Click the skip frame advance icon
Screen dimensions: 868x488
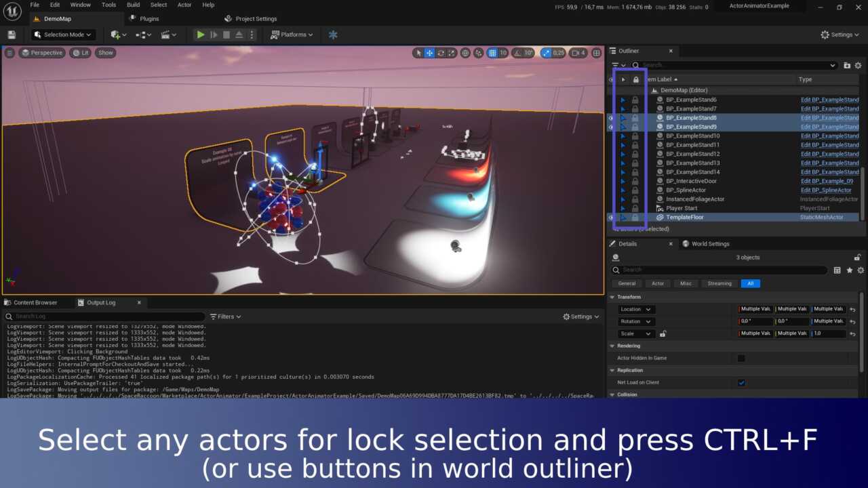(x=214, y=35)
